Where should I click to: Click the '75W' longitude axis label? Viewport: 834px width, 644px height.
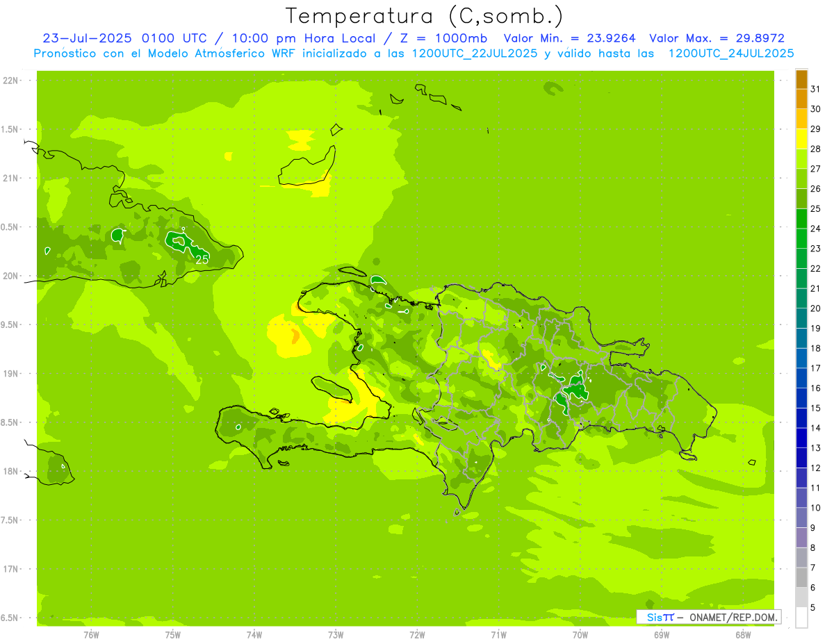pyautogui.click(x=173, y=635)
